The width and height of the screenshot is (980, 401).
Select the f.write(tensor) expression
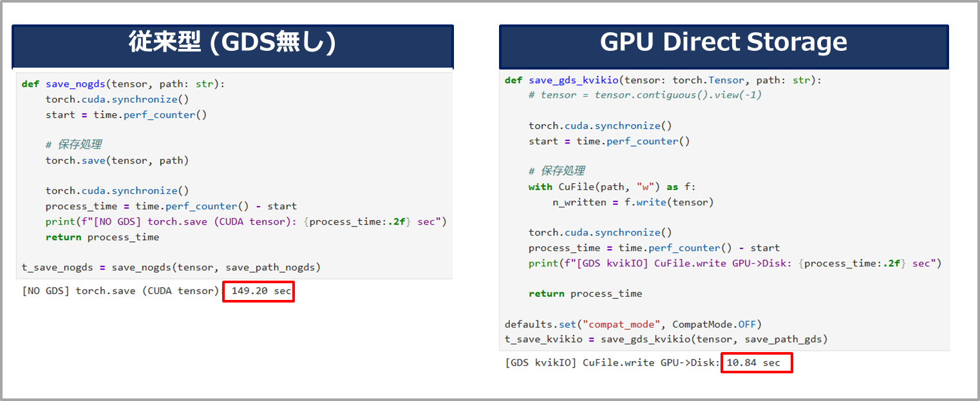pos(671,201)
